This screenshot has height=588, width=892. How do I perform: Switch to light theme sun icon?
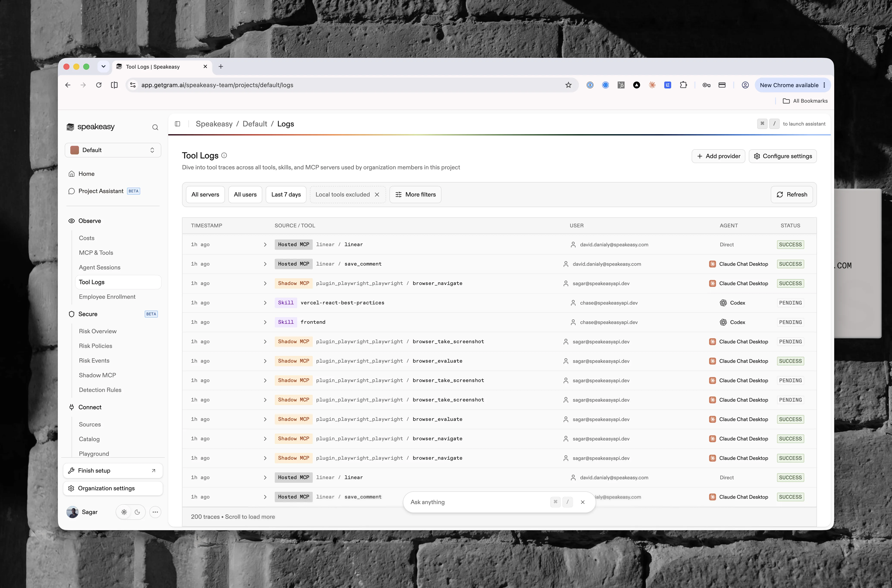pyautogui.click(x=124, y=512)
